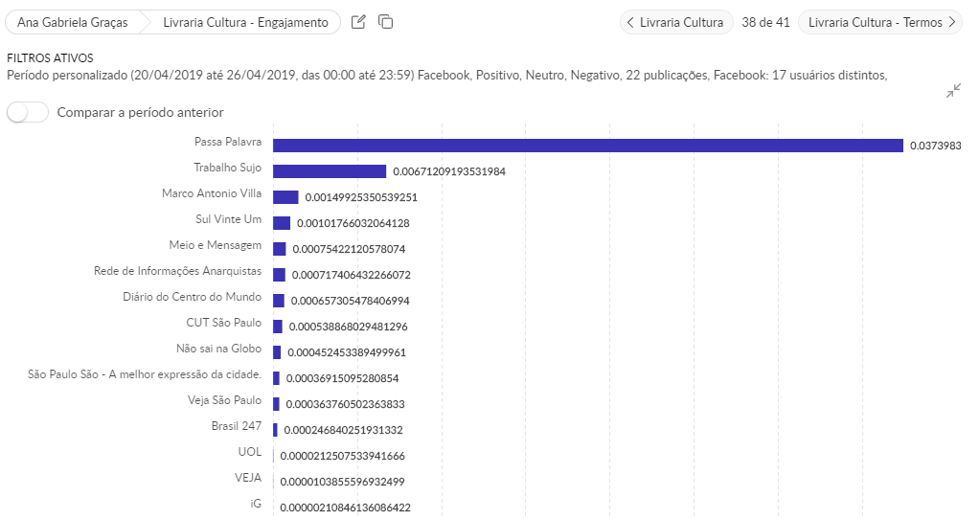Select the Marco Antonio Villa bar
Image resolution: width=980 pixels, height=519 pixels.
(x=285, y=197)
